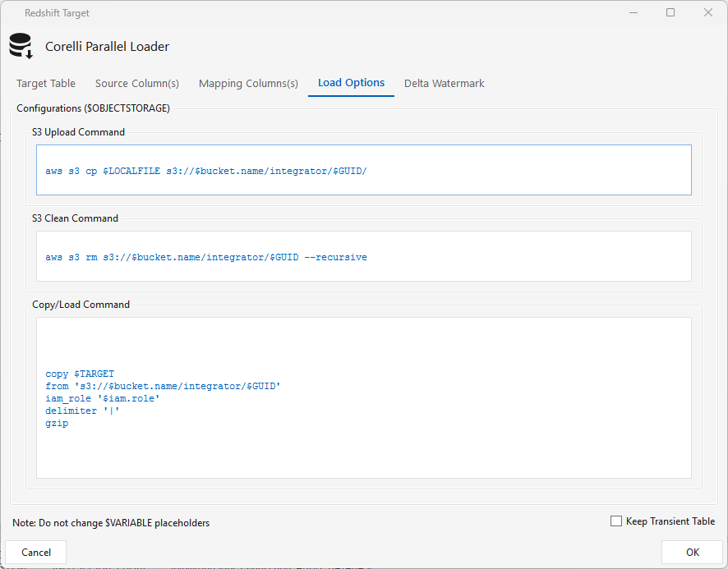Click inside the Copy/Load Command text area

[x=363, y=397]
